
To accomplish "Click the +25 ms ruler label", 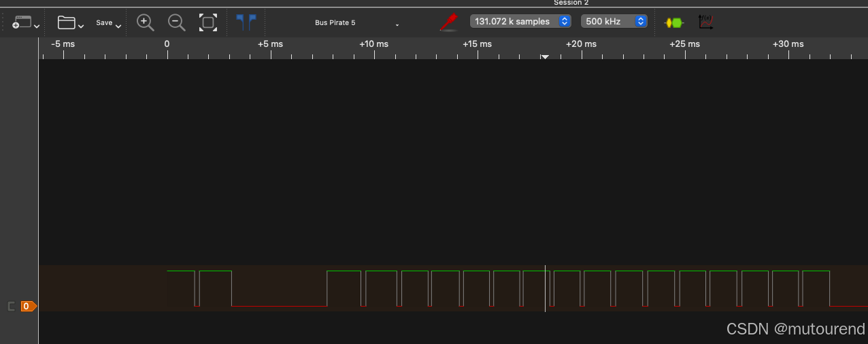I will (x=685, y=44).
